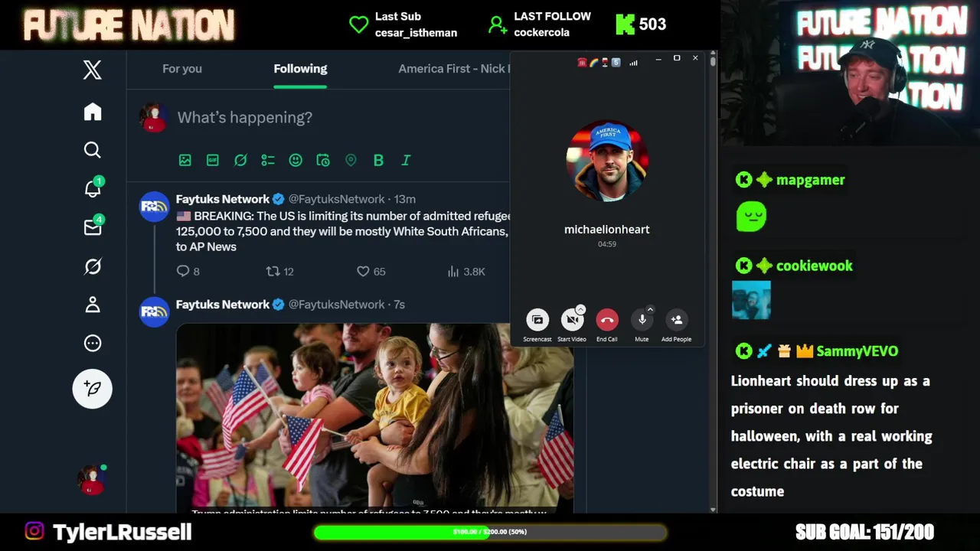Click cookiewook username in chat

click(815, 266)
